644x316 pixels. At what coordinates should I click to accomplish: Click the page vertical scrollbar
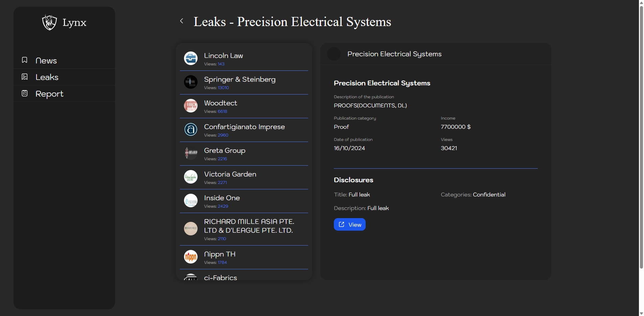point(641,135)
